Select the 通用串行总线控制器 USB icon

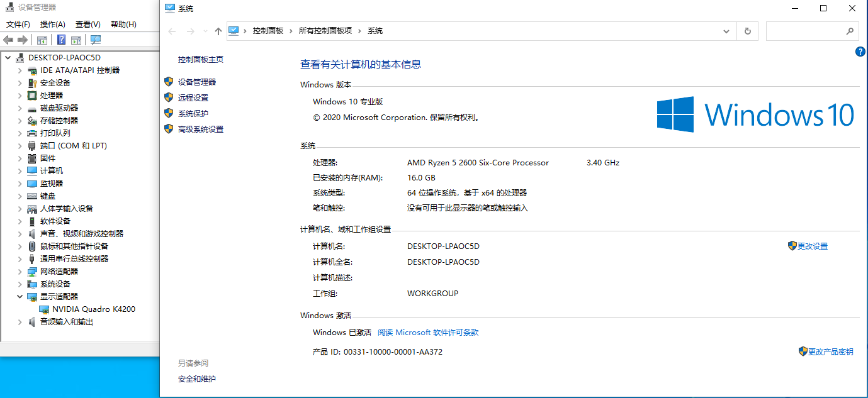(x=32, y=258)
